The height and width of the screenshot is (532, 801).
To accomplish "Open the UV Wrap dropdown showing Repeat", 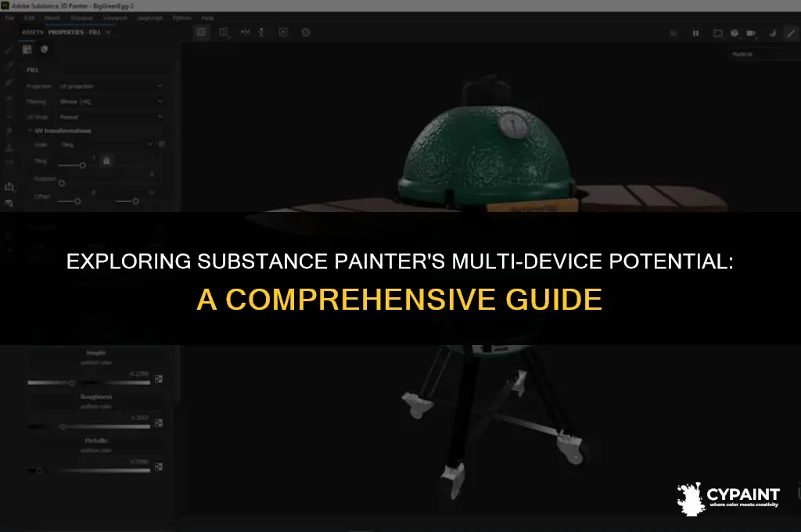I will tap(111, 117).
